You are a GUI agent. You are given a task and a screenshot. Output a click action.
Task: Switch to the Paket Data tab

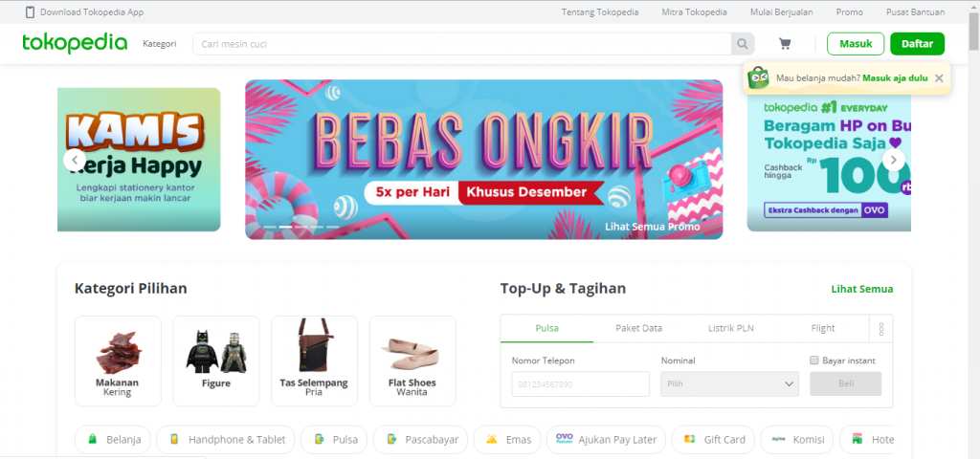tap(638, 329)
